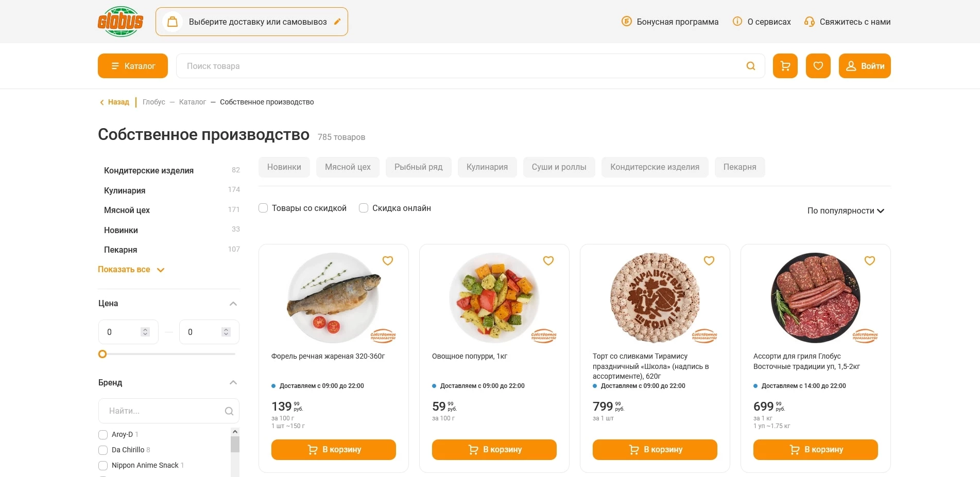Enable the Скидка онлайн checkbox

point(363,208)
